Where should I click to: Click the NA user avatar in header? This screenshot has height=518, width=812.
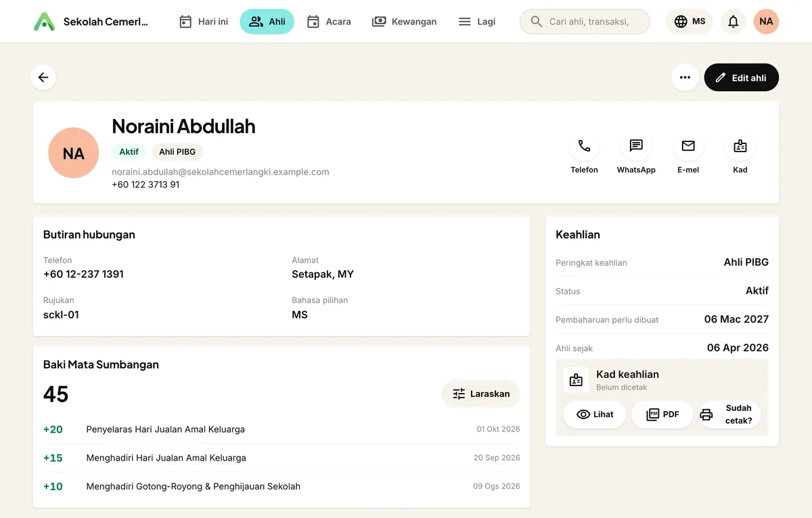tap(766, 22)
